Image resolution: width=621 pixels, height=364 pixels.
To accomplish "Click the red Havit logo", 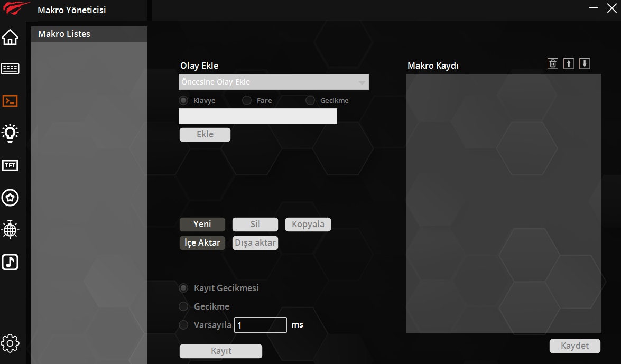I will point(16,8).
